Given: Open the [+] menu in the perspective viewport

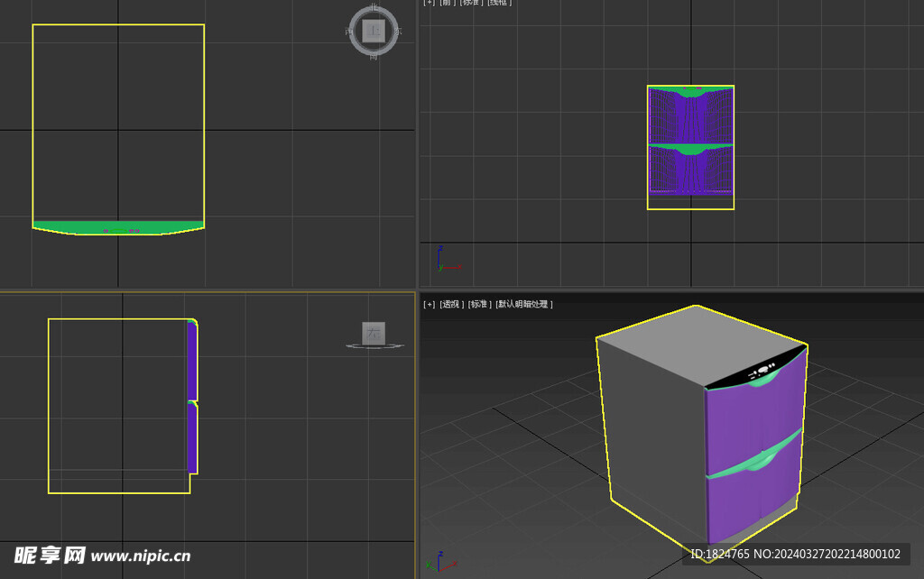Looking at the screenshot, I should (x=428, y=304).
